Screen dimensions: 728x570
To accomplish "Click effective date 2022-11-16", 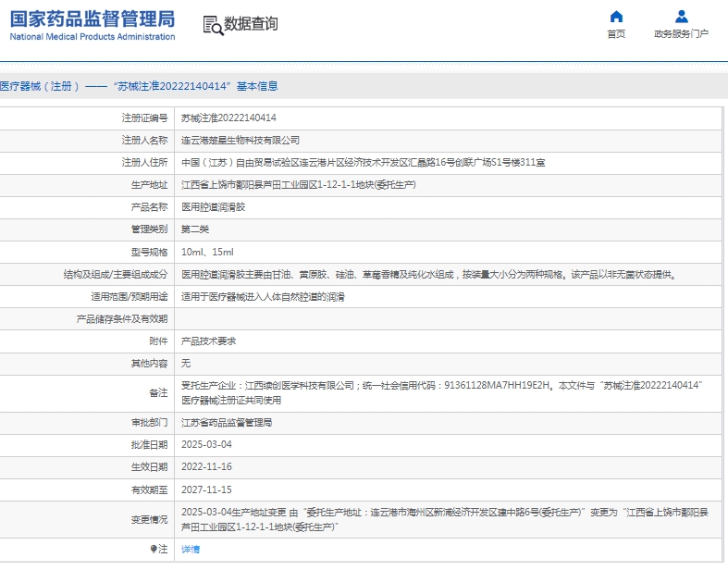I will 206,467.
